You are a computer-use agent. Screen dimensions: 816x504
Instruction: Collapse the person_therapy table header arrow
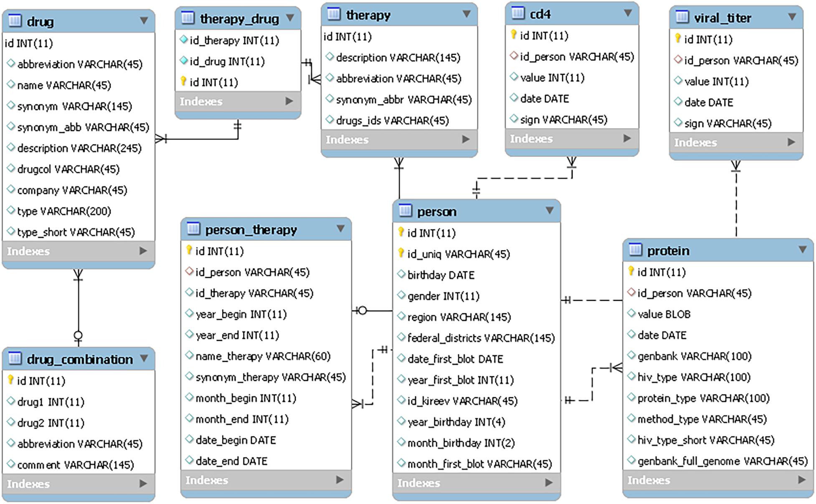point(341,228)
